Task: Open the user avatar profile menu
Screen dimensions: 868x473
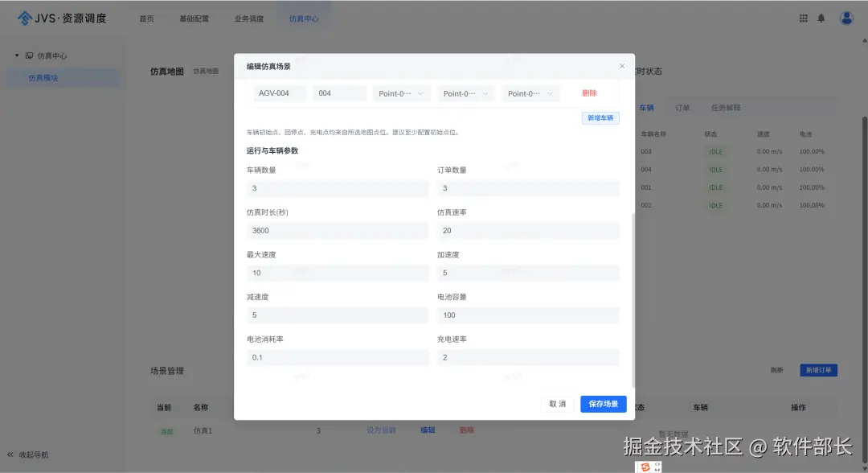Action: pyautogui.click(x=845, y=18)
